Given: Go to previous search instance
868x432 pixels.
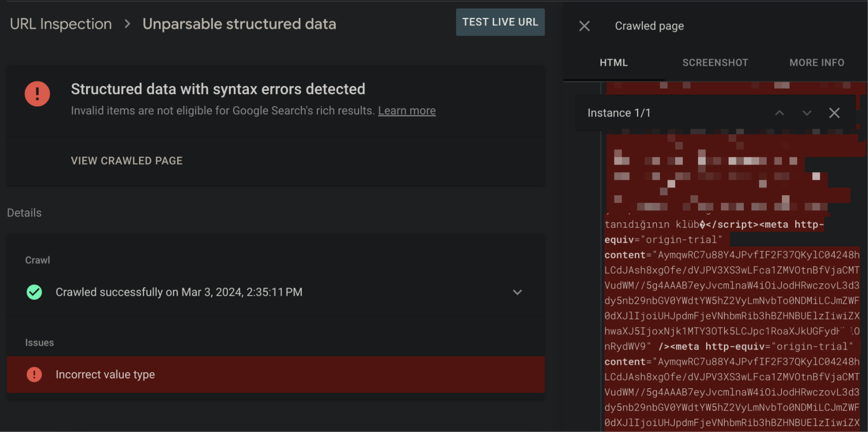Looking at the screenshot, I should pos(779,113).
